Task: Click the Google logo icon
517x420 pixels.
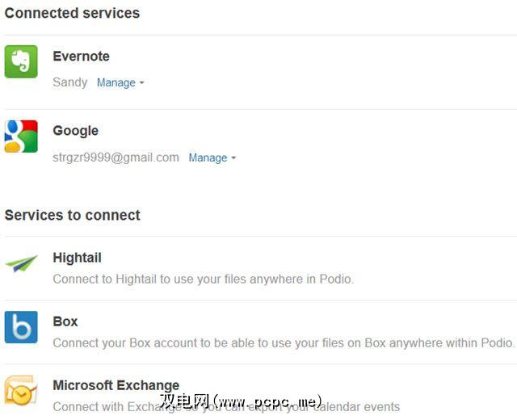Action: click(x=21, y=136)
